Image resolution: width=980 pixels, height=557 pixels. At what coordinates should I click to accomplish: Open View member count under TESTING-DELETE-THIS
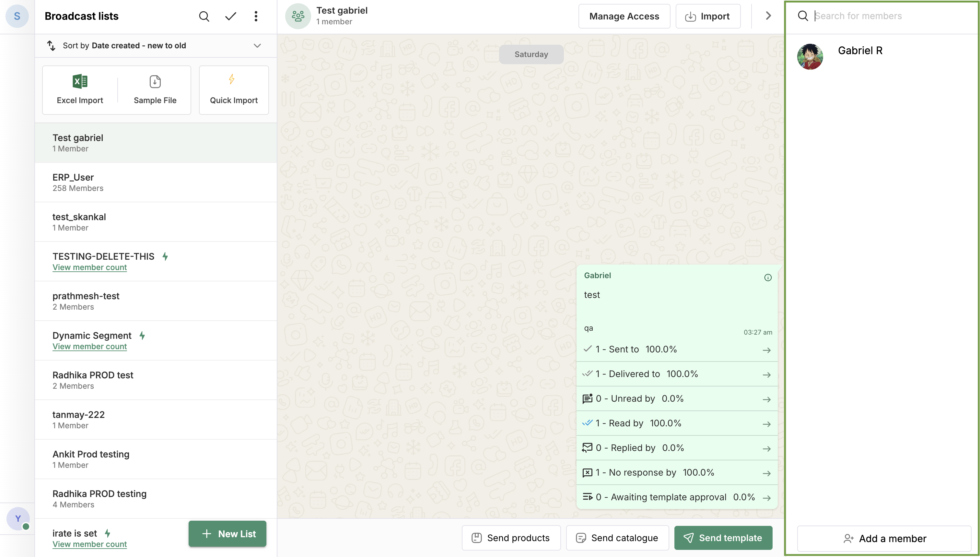89,267
